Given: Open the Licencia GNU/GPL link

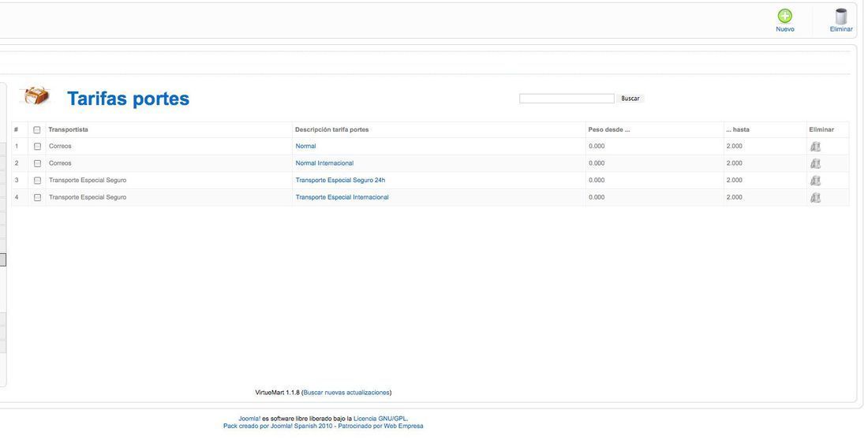Looking at the screenshot, I should coord(380,419).
